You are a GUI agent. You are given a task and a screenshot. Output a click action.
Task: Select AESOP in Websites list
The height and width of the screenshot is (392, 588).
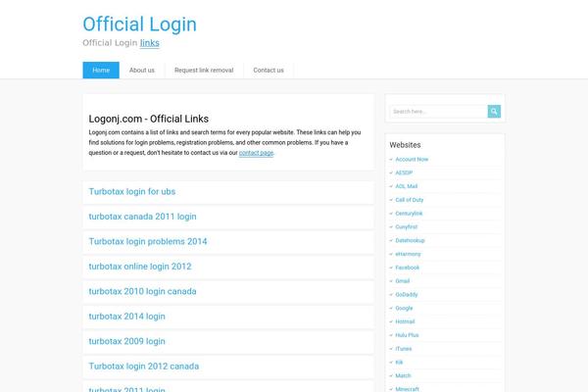coord(404,172)
